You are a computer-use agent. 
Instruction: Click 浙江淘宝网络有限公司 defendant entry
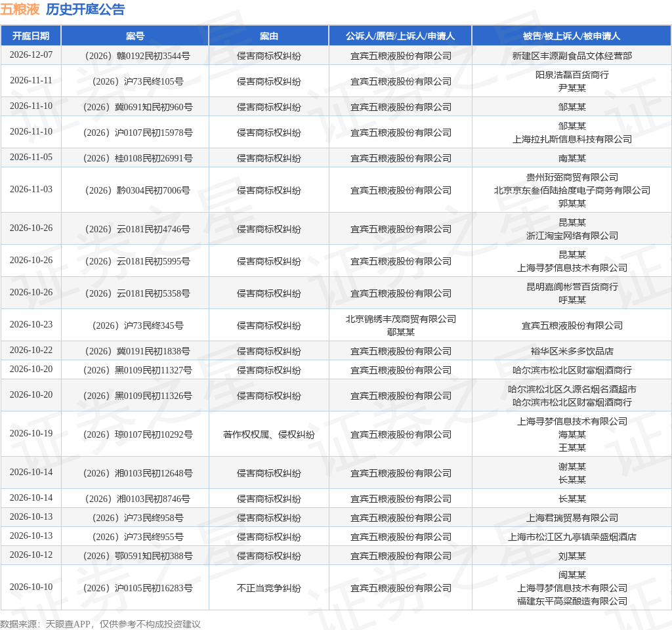pyautogui.click(x=572, y=236)
